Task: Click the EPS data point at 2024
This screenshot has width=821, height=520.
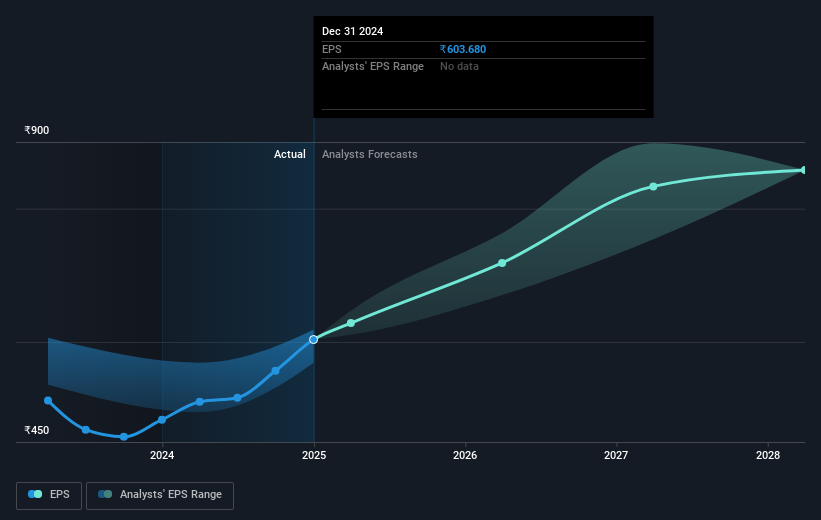Action: tap(162, 419)
